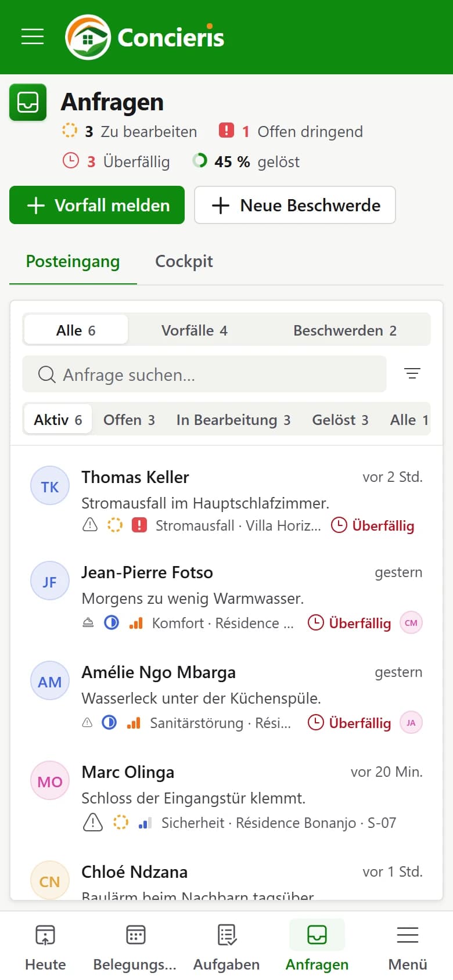Click the clock icon beside Überfällig stat
The width and height of the screenshot is (453, 980).
coord(70,160)
